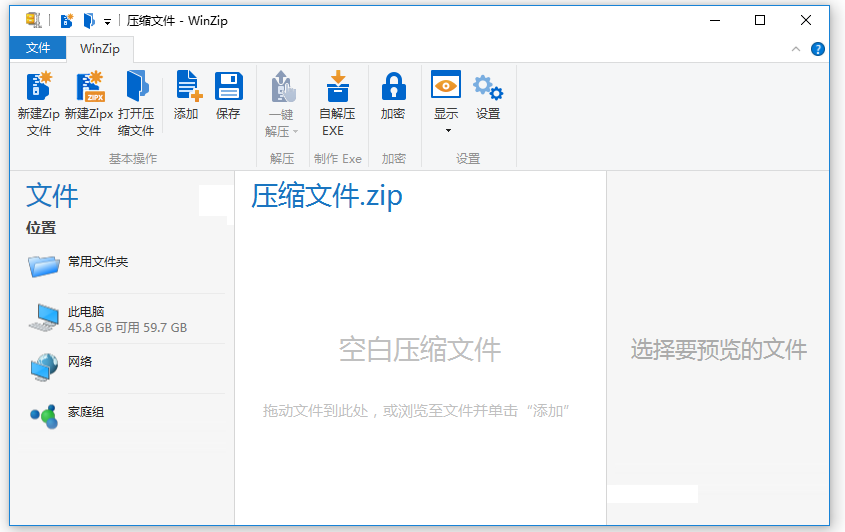
Task: Select the 常用文件夹 folder icon
Action: coord(44,266)
